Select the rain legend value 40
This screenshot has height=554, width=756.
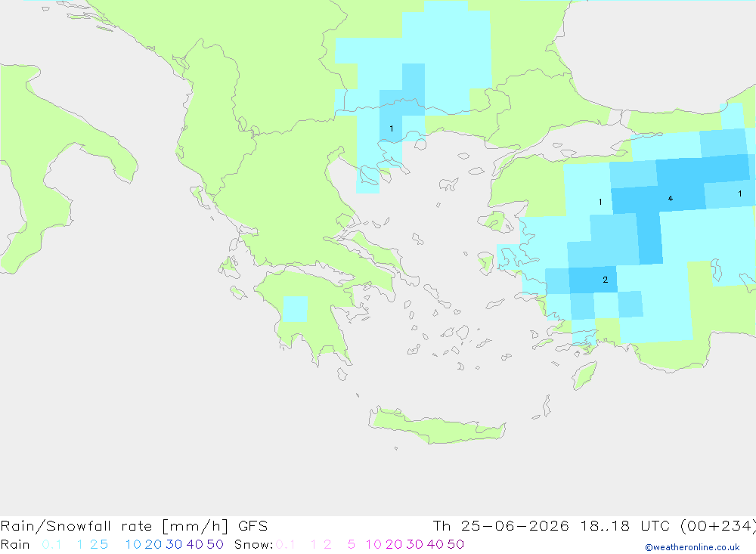[x=195, y=544]
